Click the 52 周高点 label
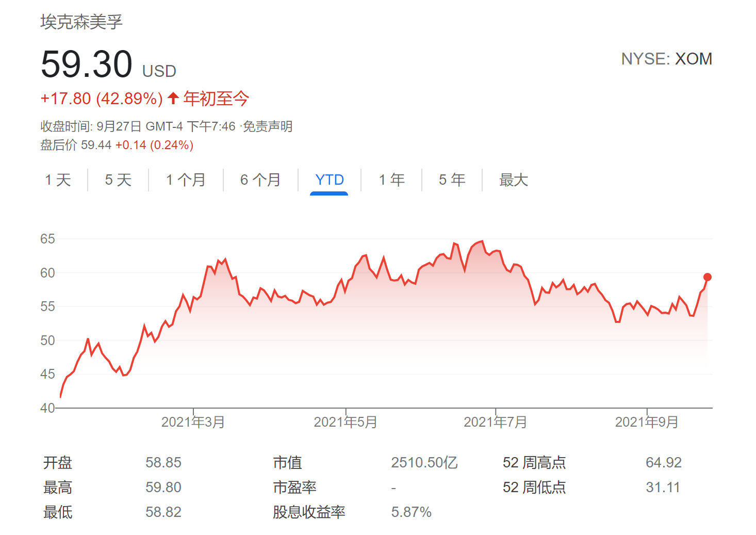 click(534, 462)
